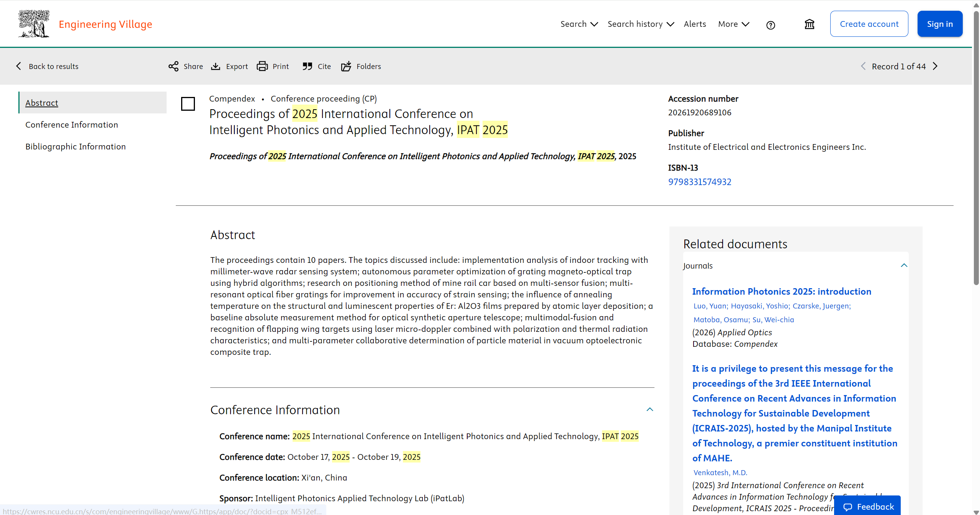Click 'Record 1 of 44' text

pyautogui.click(x=899, y=66)
